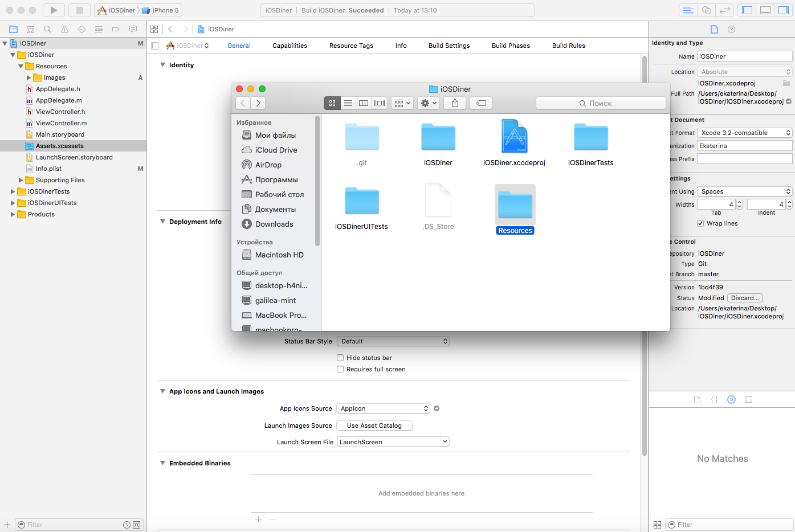This screenshot has width=795, height=532.
Task: Open the Debug navigator icon
Action: coord(99,29)
